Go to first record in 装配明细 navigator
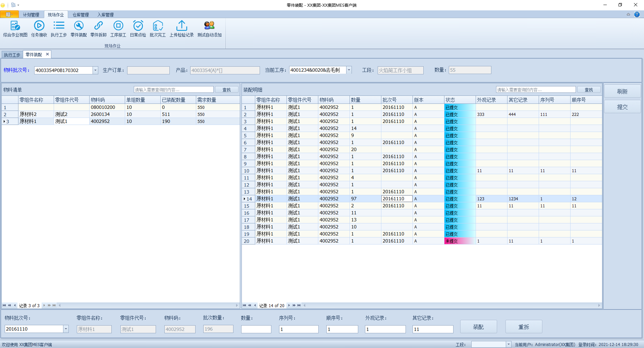The image size is (644, 348). [244, 305]
